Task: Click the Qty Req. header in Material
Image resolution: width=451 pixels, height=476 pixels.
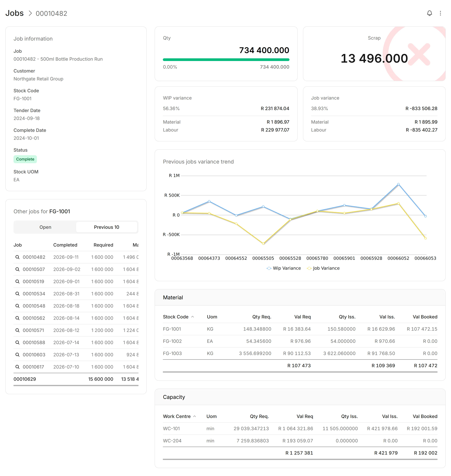Action: coord(262,317)
